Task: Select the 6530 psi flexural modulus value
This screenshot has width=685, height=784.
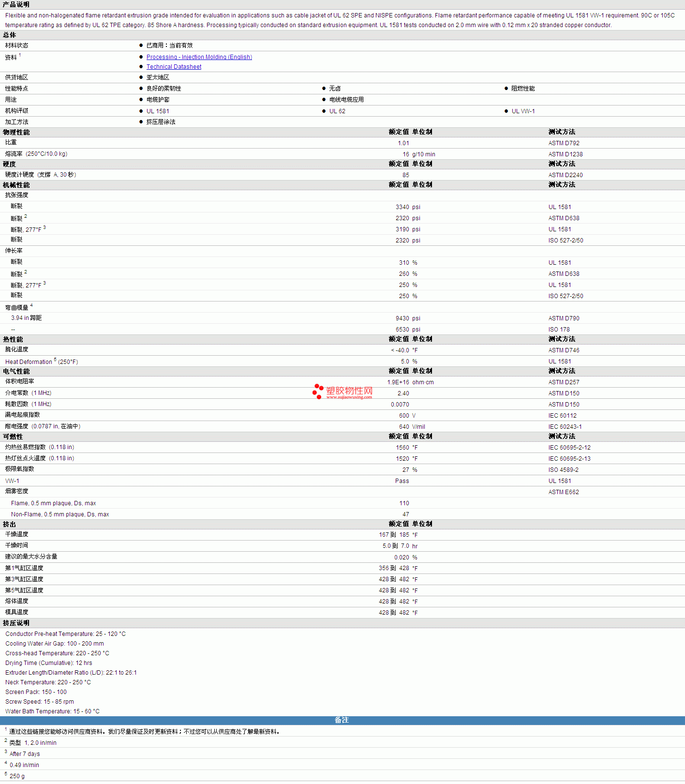Action: pos(408,330)
